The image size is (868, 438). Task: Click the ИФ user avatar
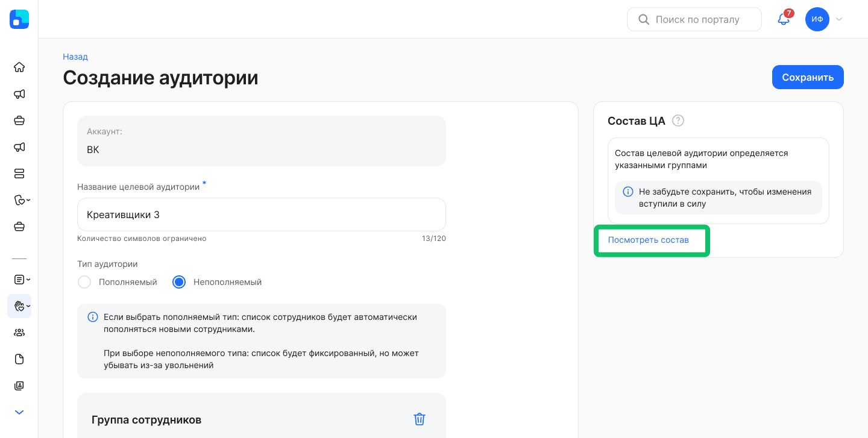817,19
